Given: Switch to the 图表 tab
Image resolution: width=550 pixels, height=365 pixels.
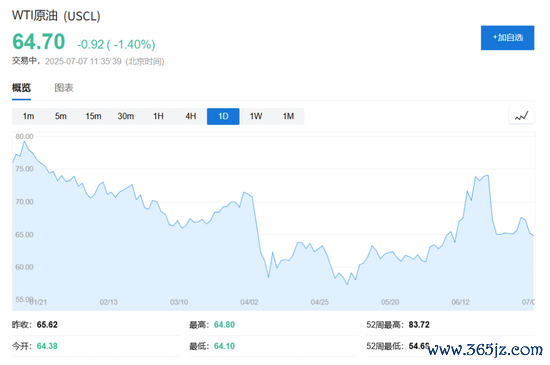Looking at the screenshot, I should point(64,88).
